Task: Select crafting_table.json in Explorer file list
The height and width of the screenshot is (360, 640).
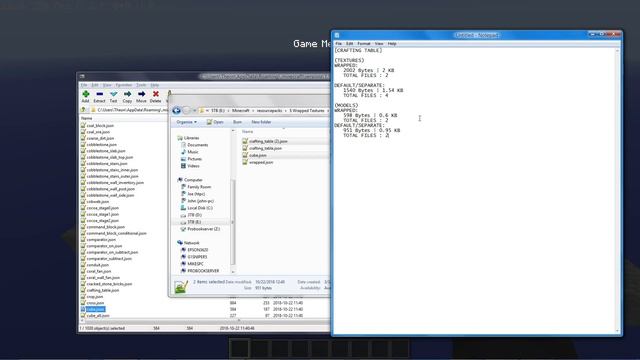Action: point(262,148)
